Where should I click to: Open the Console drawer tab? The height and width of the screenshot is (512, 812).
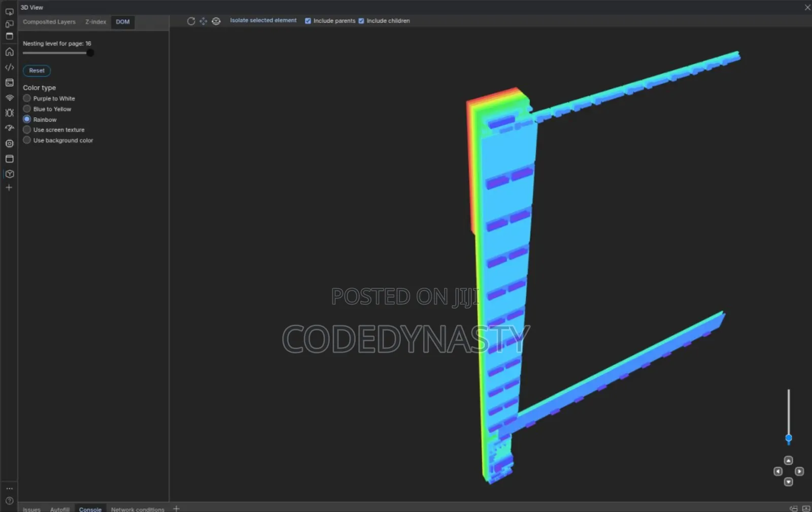(x=90, y=509)
